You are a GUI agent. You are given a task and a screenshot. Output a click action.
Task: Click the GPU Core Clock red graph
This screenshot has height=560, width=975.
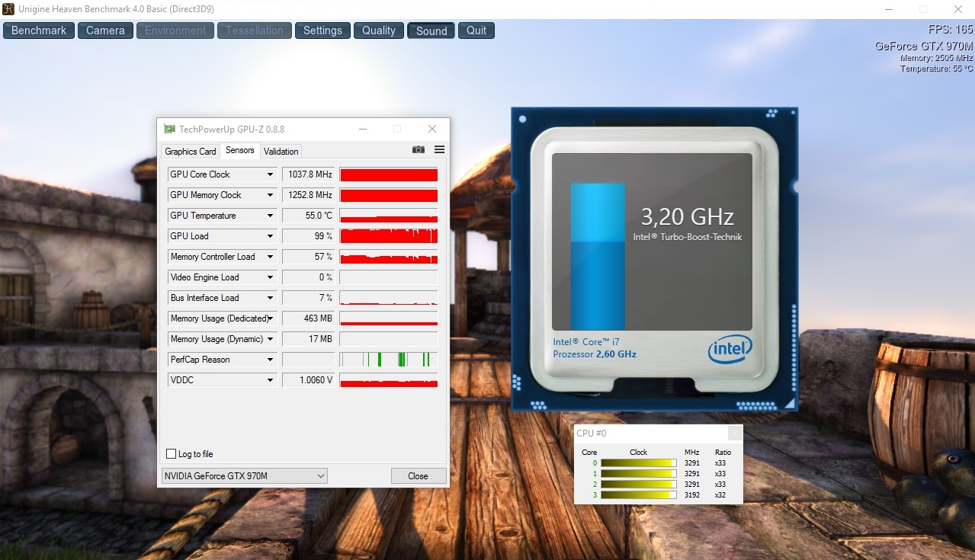point(389,174)
